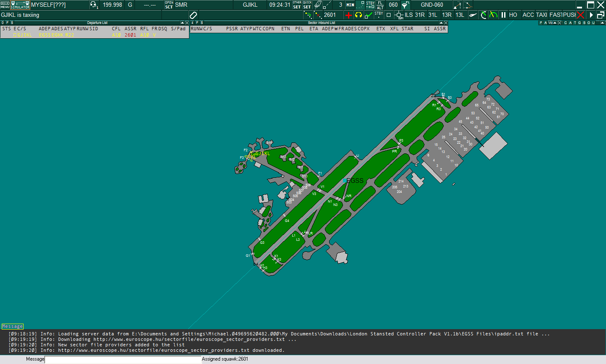Collapse the Departure List with arrow
606x364 pixels.
coord(182,23)
